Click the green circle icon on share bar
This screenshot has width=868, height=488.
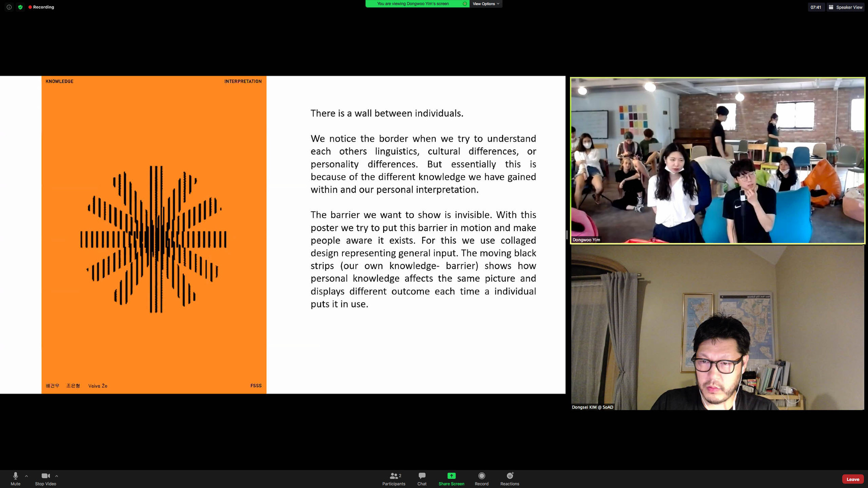tap(465, 4)
